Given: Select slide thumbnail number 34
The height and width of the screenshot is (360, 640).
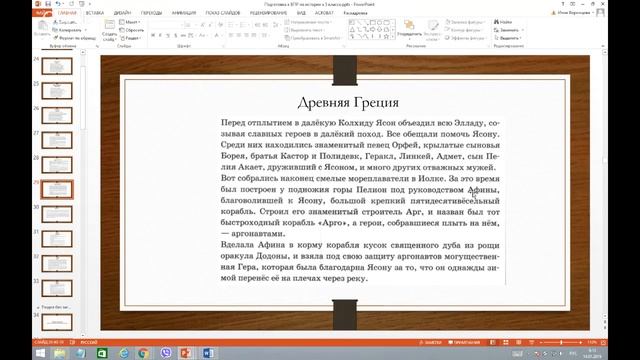Looking at the screenshot, I should click(x=57, y=322).
